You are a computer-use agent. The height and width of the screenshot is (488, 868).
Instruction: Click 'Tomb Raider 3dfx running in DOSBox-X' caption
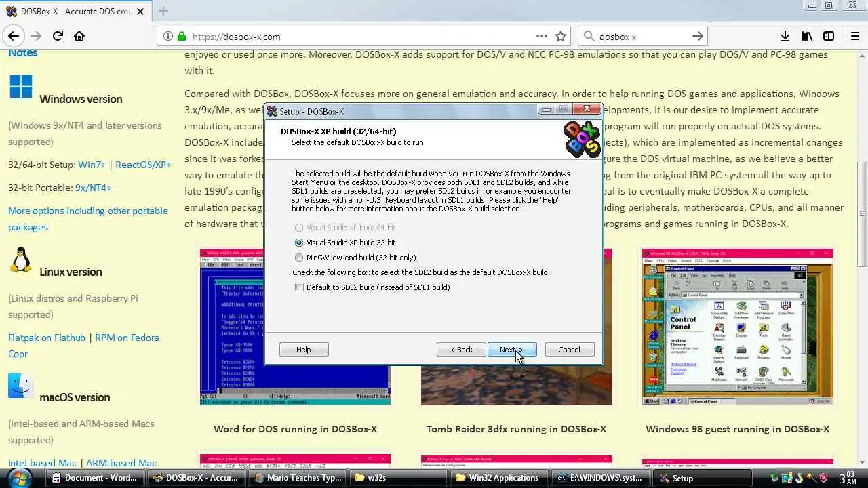tap(516, 429)
